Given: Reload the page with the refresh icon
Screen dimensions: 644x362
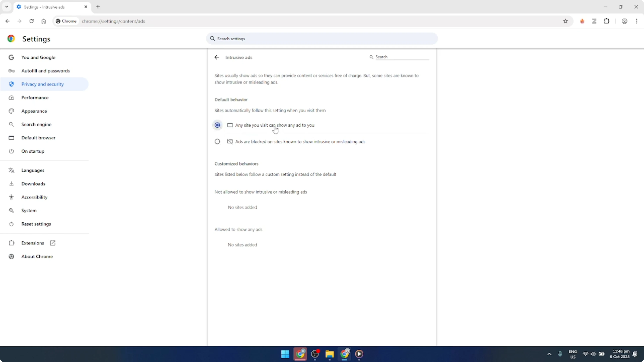Looking at the screenshot, I should coord(31,21).
